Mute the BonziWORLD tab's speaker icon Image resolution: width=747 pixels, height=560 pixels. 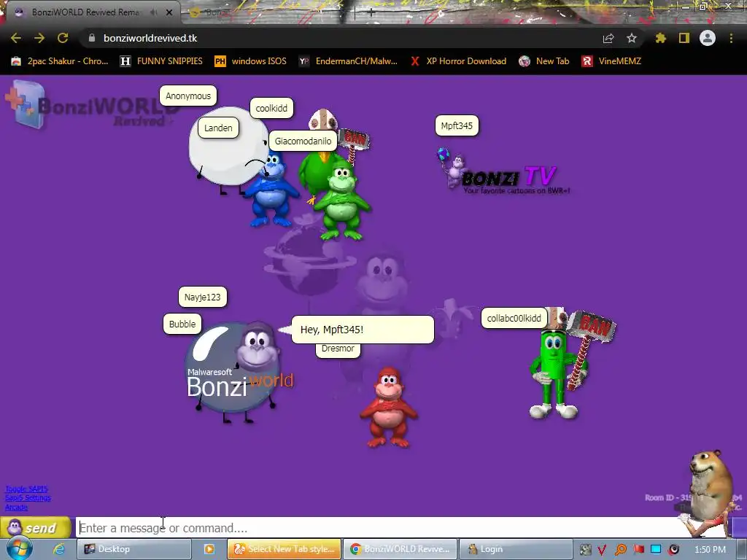153,12
